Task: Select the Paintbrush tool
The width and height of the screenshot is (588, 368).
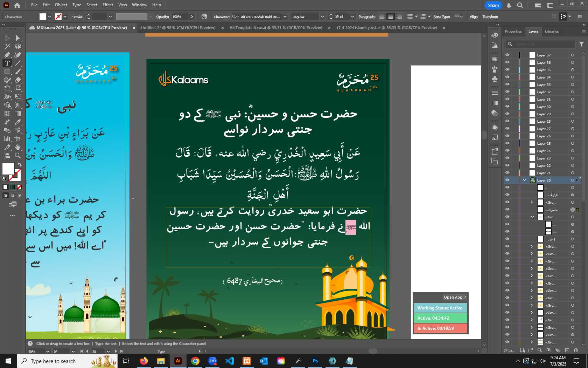Action: pyautogui.click(x=18, y=71)
